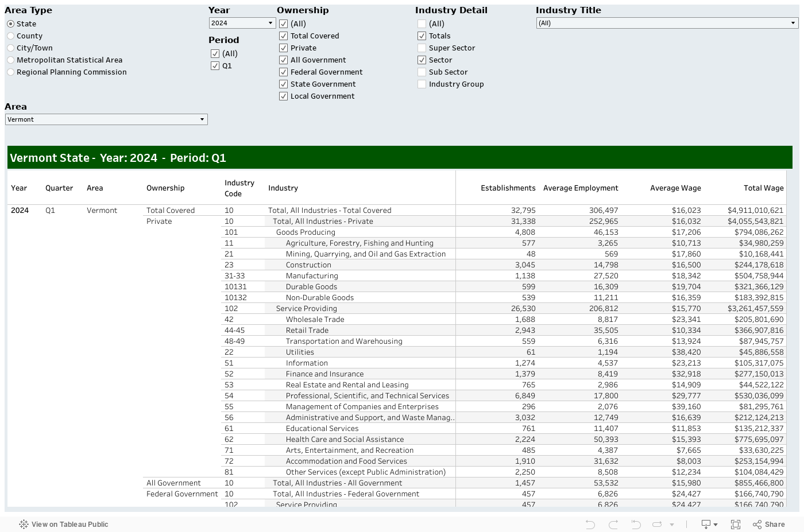The width and height of the screenshot is (804, 532).
Task: Check Industry Detail (All) box
Action: tap(422, 24)
